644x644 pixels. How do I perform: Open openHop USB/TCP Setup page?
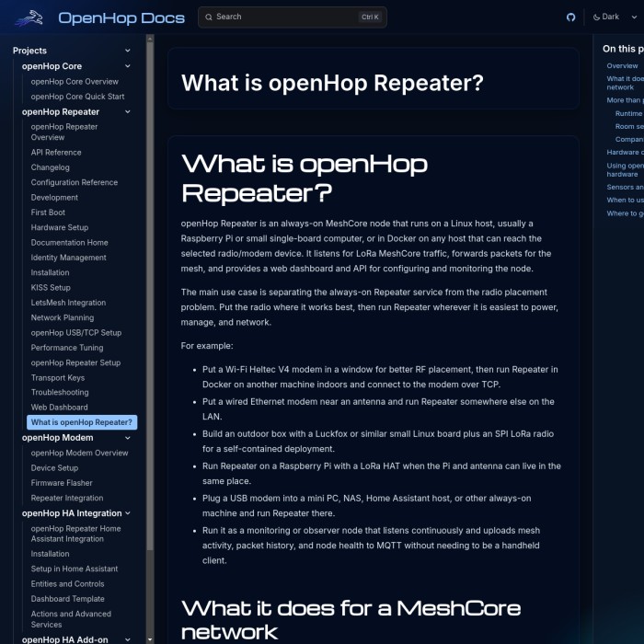pyautogui.click(x=76, y=333)
